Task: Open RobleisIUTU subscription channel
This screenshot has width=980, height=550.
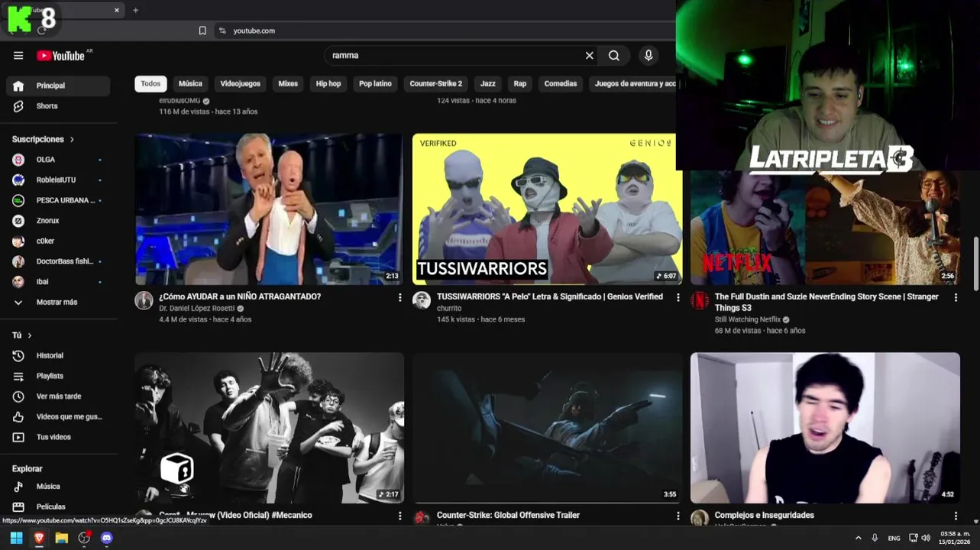Action: 58,180
